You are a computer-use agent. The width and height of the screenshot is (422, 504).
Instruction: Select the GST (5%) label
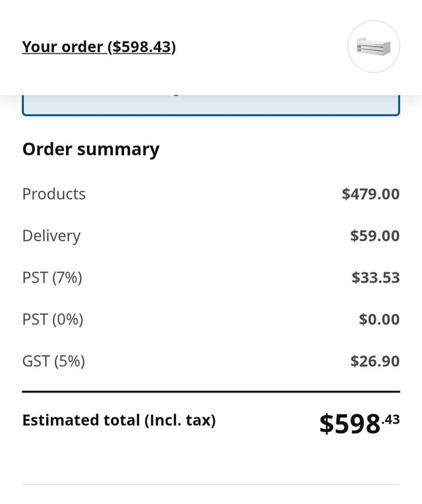[x=53, y=361]
